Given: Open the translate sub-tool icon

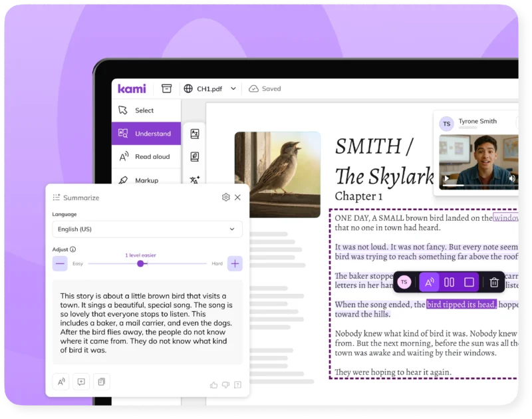Looking at the screenshot, I should click(195, 179).
